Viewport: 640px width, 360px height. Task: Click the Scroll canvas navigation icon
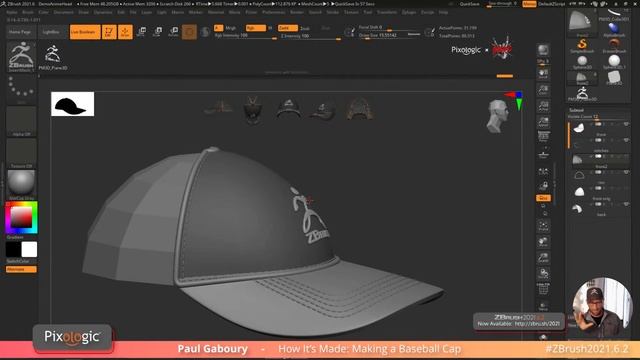click(543, 74)
